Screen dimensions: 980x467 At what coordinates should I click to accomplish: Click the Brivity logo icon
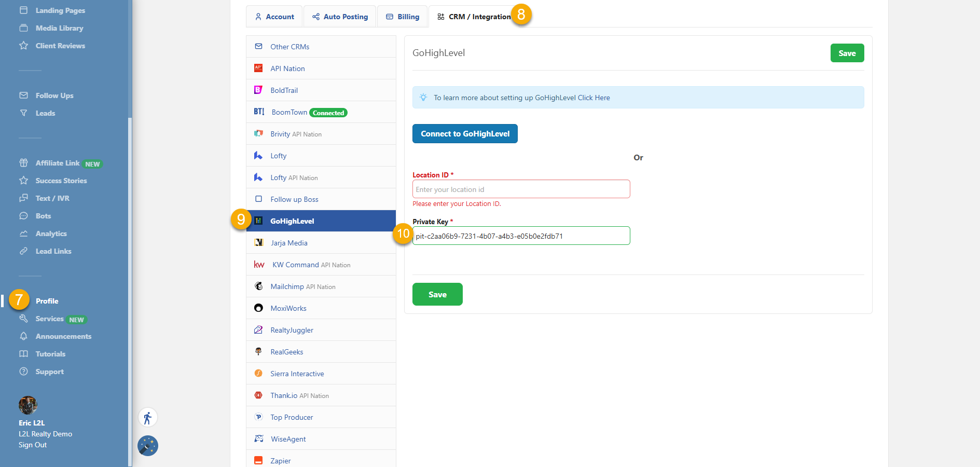click(258, 133)
